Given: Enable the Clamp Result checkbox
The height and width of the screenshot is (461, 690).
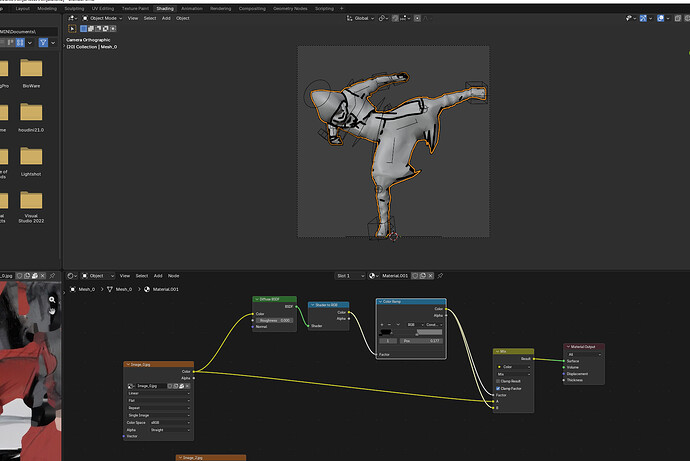Looking at the screenshot, I should pyautogui.click(x=498, y=381).
